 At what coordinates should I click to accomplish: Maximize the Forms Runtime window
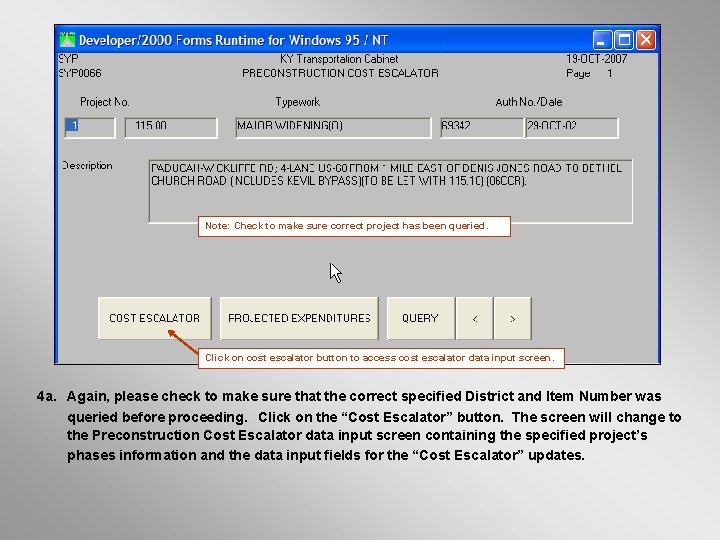point(624,40)
